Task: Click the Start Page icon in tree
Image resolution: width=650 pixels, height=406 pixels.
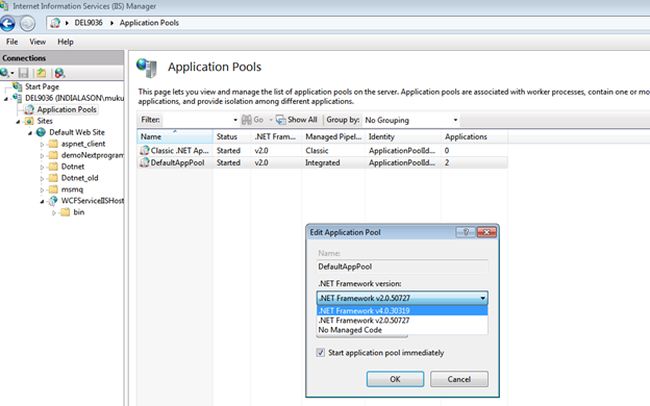Action: tap(17, 87)
